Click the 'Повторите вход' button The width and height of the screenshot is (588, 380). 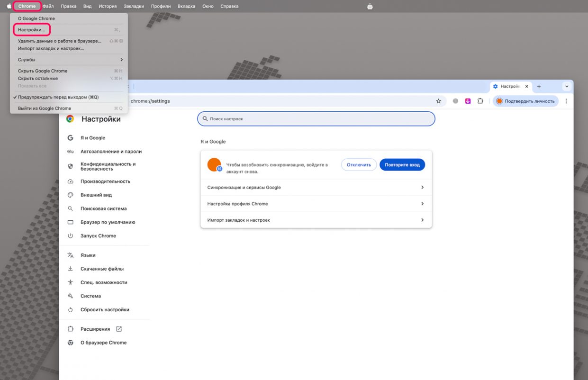402,165
